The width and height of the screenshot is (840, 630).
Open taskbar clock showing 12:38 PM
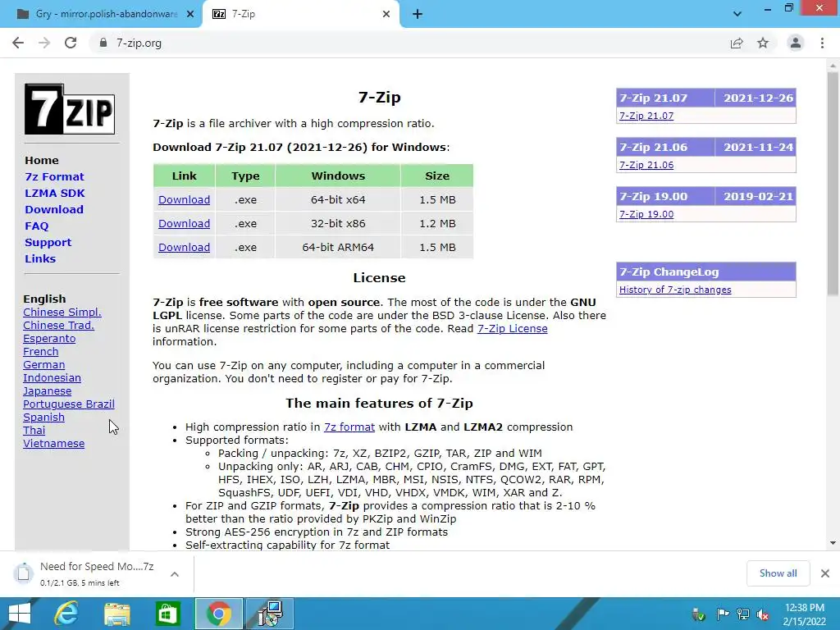804,614
